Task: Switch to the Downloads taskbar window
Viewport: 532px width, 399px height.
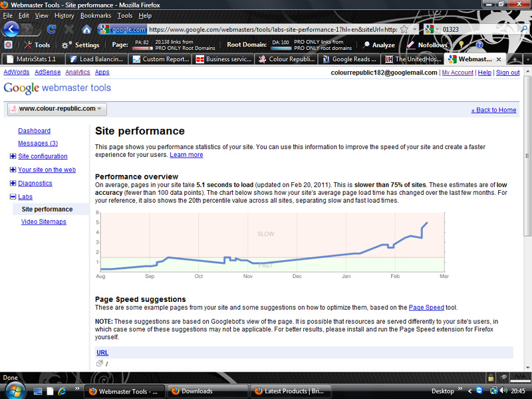Action: [207, 391]
